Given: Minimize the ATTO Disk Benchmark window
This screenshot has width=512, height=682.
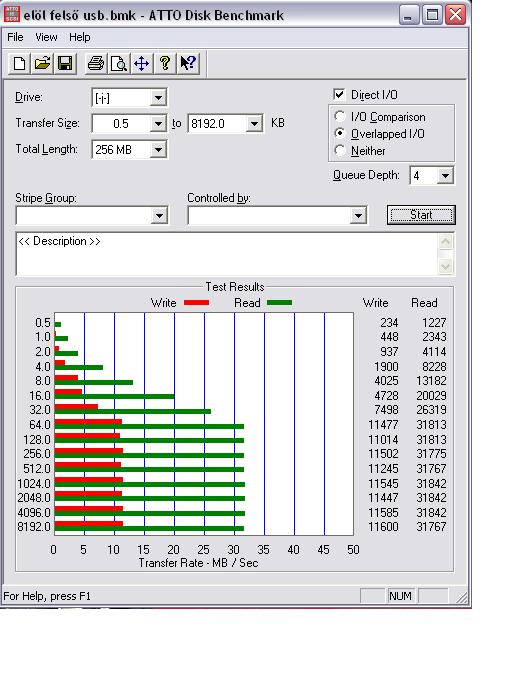Looking at the screenshot, I should [408, 15].
